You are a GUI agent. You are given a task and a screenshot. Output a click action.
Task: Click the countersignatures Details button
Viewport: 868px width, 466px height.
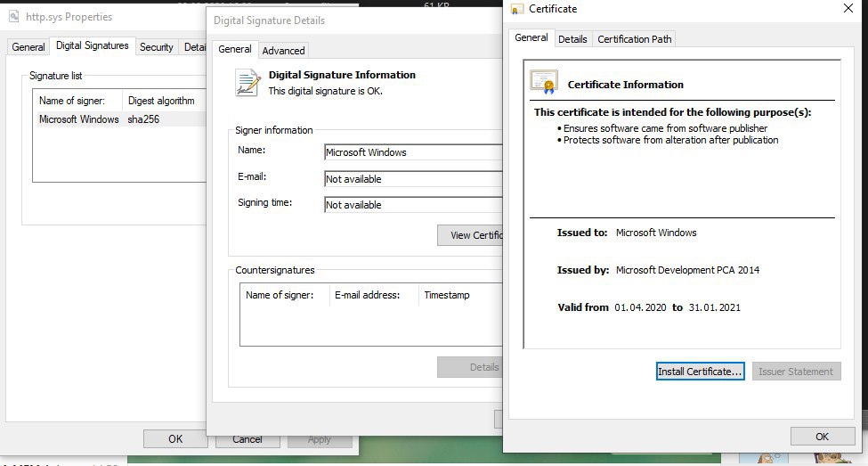tap(471, 367)
